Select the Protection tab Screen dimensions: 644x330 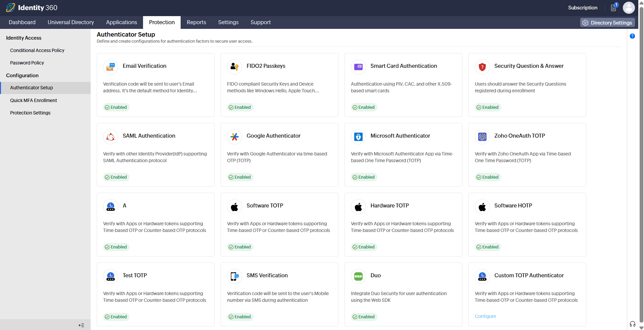coord(162,22)
